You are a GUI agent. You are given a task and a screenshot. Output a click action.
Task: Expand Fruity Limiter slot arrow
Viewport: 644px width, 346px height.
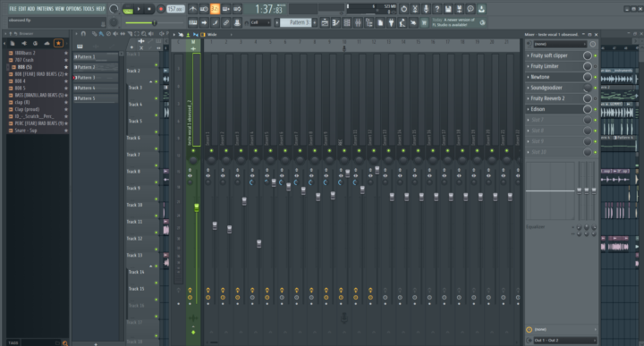click(529, 66)
